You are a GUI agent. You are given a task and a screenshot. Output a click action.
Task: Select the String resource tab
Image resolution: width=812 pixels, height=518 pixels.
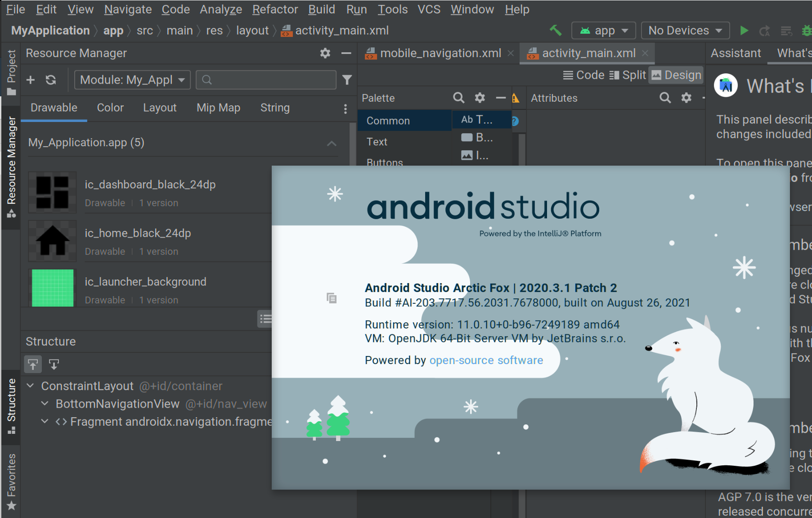click(275, 108)
